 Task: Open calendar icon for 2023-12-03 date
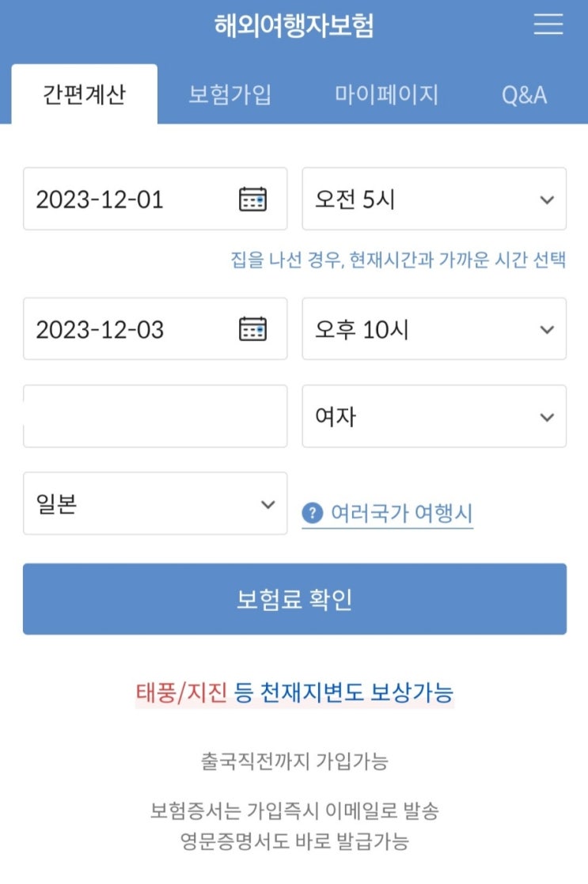252,328
